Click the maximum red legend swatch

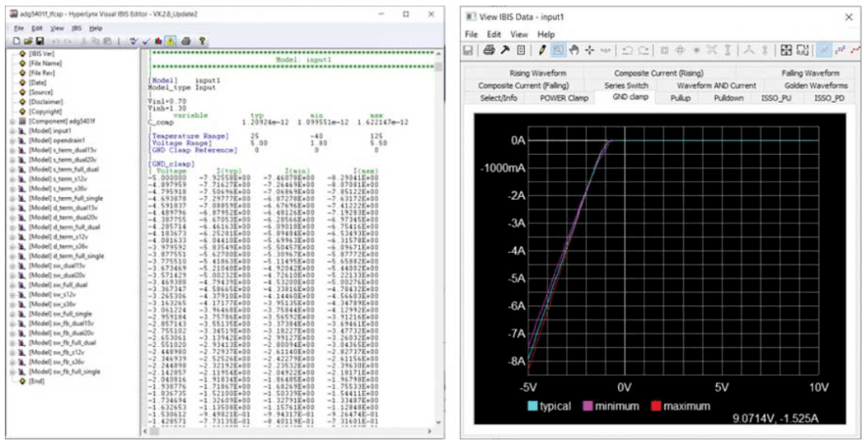pos(654,406)
